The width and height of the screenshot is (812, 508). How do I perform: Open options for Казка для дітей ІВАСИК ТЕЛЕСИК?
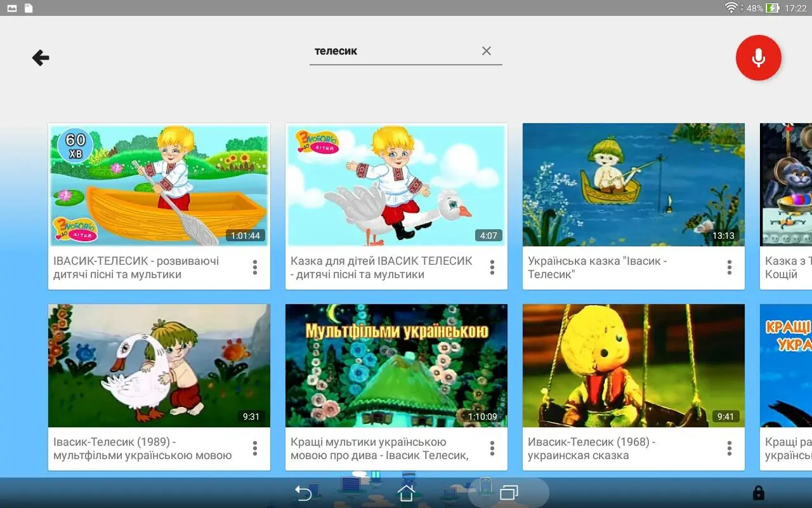coord(492,267)
